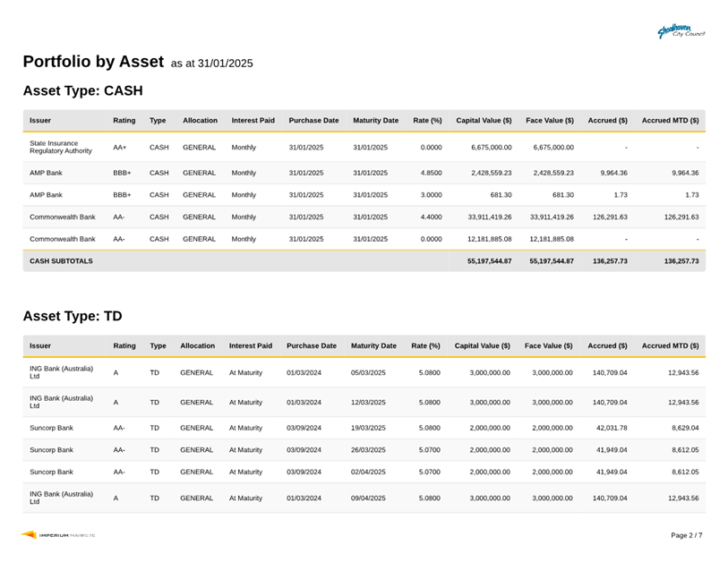728x562 pixels.
Task: Select the 'as at 31/01/2025' date text
Action: coord(211,64)
